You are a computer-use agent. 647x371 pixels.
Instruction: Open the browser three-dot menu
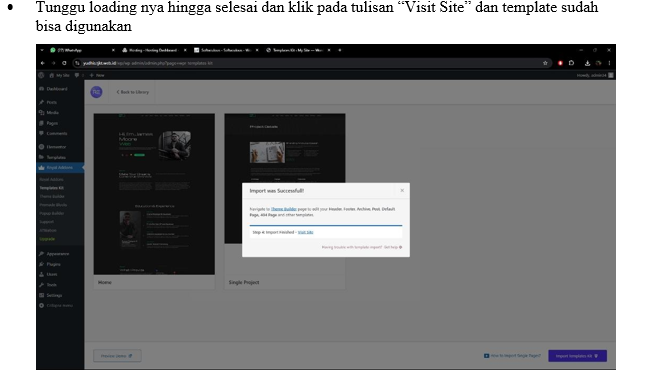coord(609,63)
